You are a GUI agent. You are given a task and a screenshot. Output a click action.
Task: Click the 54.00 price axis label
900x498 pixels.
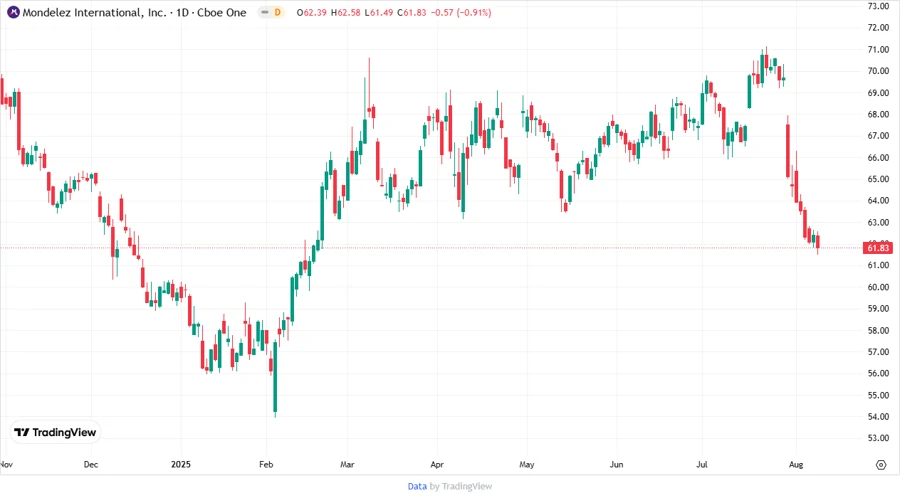(878, 417)
